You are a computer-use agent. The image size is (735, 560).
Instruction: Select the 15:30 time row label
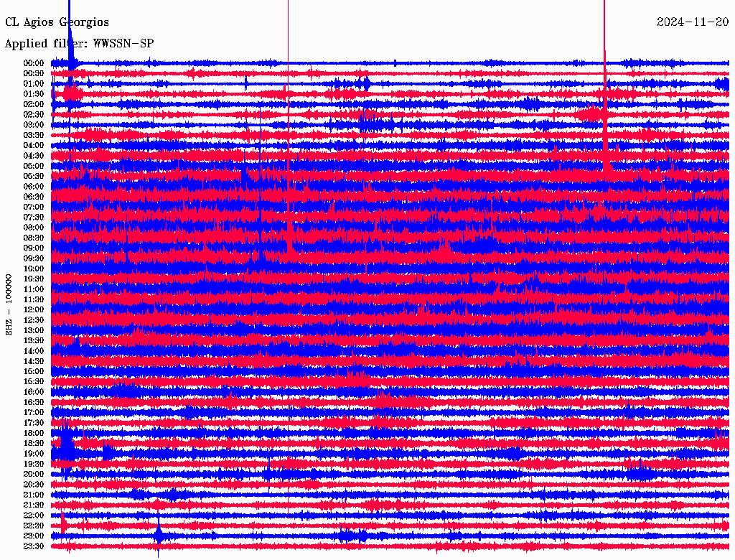pyautogui.click(x=34, y=382)
